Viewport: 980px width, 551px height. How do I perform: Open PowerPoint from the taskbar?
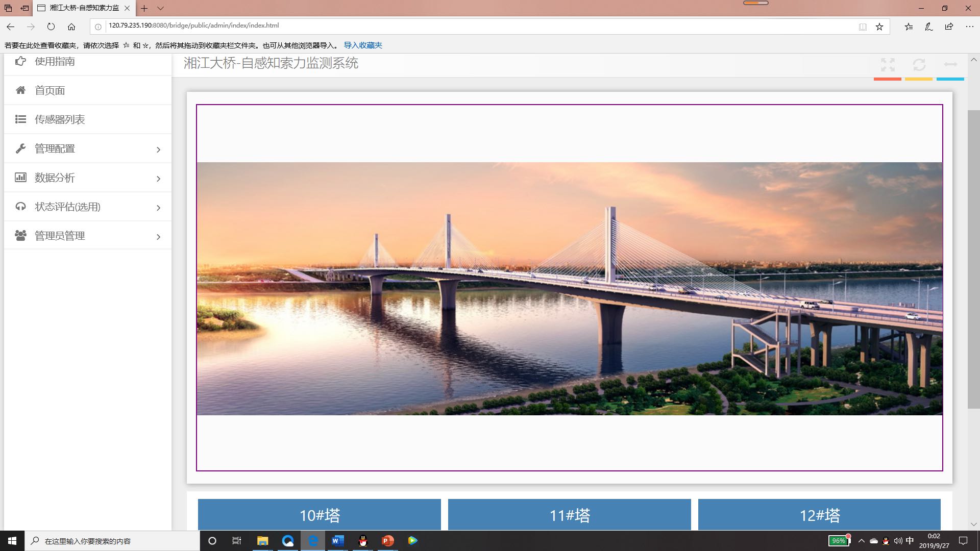point(387,541)
